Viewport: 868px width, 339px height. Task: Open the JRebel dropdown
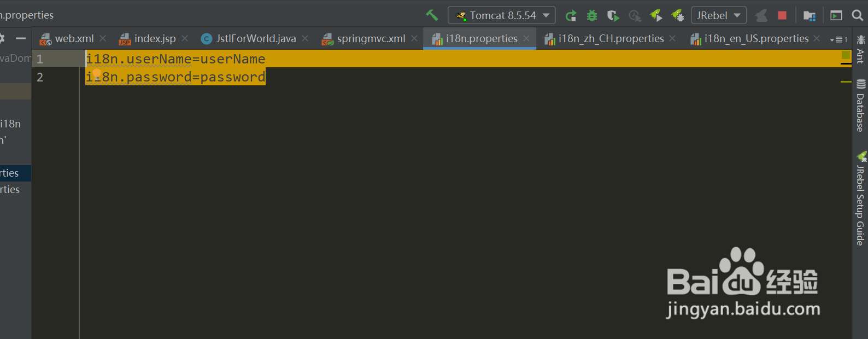click(x=719, y=15)
